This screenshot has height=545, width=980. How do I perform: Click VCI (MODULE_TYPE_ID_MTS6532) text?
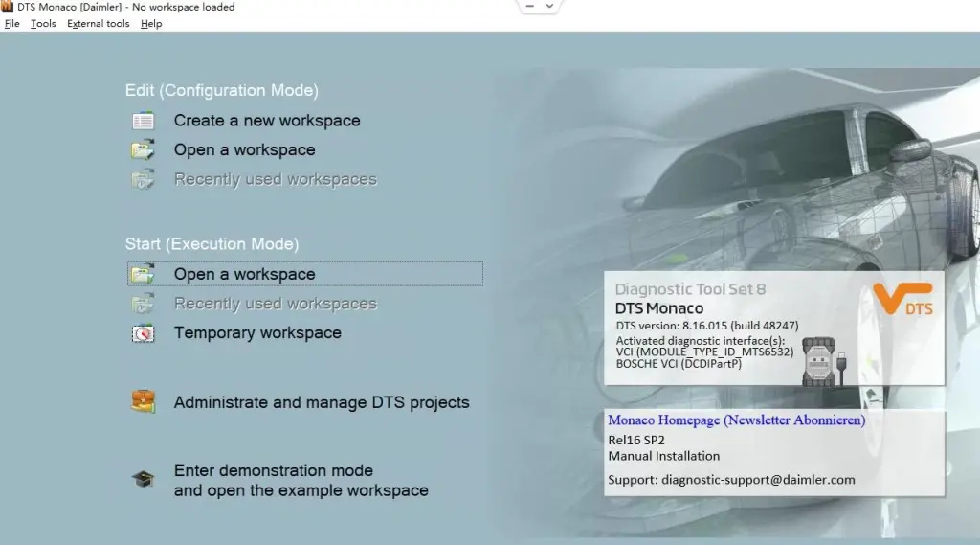point(704,352)
